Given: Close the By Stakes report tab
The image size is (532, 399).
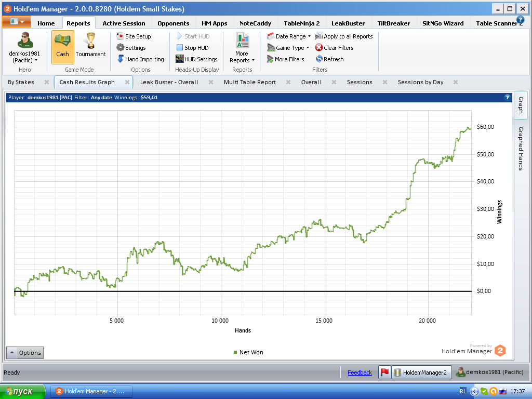Looking at the screenshot, I should [47, 82].
